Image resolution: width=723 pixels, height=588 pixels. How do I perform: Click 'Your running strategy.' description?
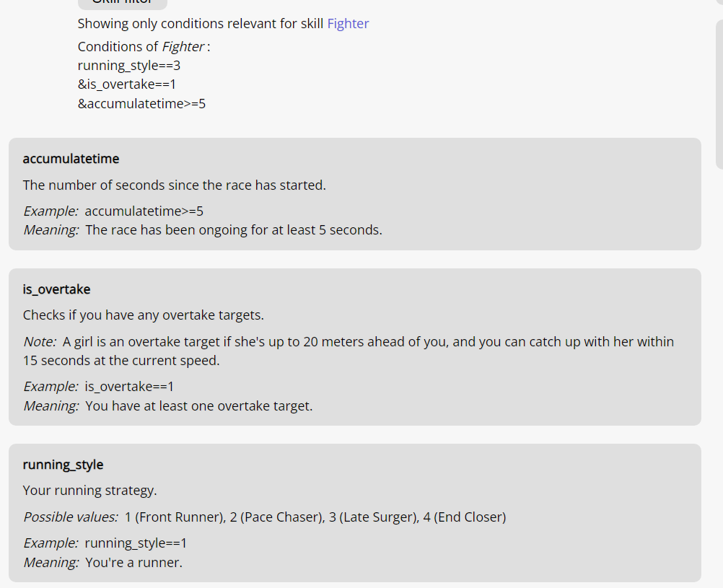click(90, 490)
